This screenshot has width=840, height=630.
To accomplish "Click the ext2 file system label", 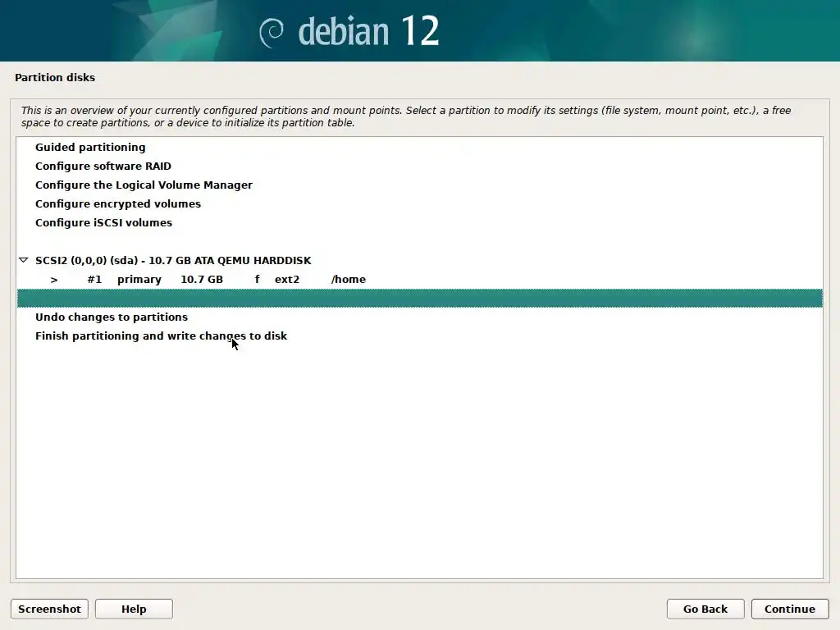I will click(287, 279).
